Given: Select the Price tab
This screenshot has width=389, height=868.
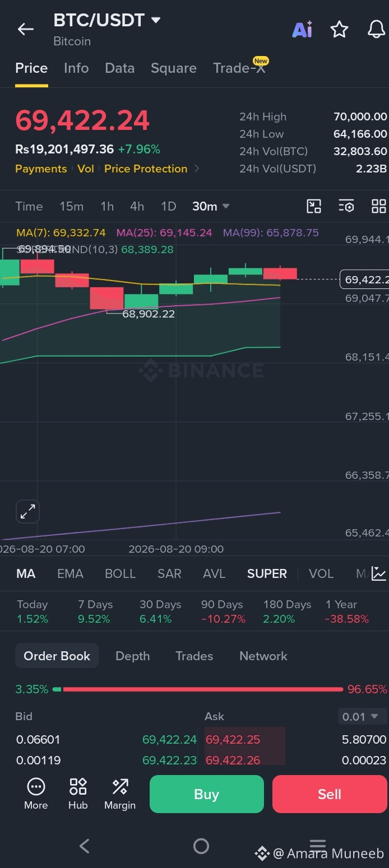Looking at the screenshot, I should pyautogui.click(x=31, y=68).
